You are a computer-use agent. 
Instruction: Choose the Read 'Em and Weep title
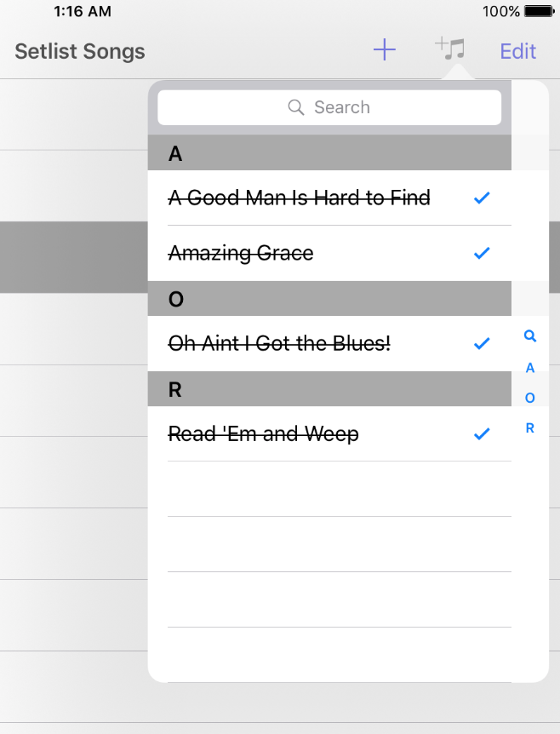[264, 434]
